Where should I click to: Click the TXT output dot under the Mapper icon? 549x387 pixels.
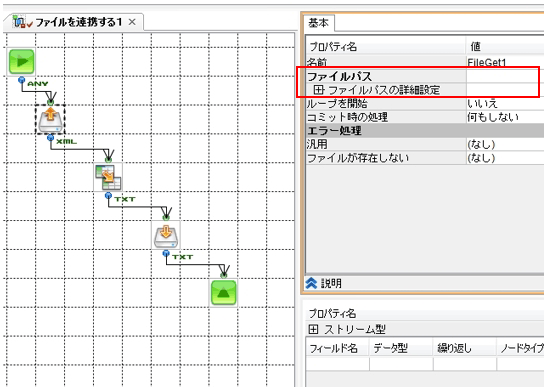tap(109, 195)
